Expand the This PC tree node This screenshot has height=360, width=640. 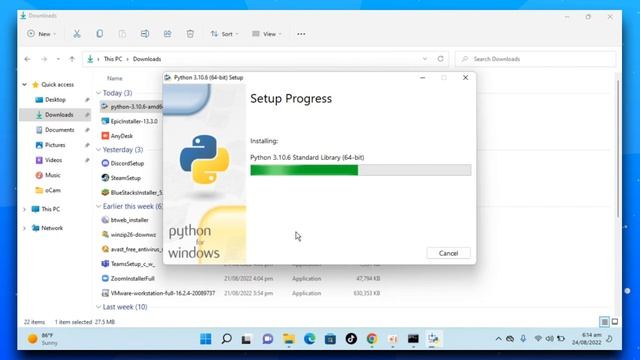click(x=24, y=209)
